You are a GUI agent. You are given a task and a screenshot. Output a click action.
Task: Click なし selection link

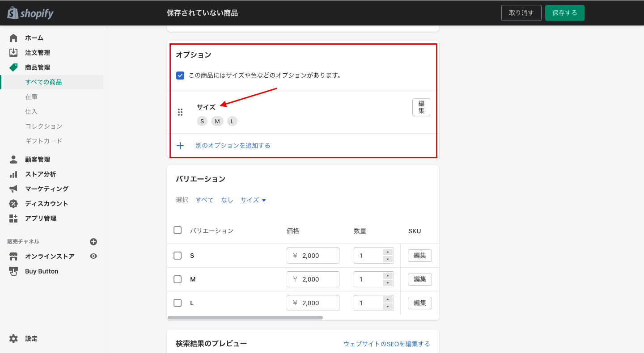click(x=227, y=200)
